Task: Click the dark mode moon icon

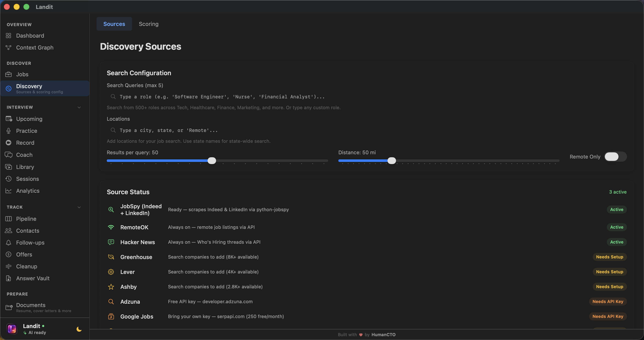Action: point(78,329)
